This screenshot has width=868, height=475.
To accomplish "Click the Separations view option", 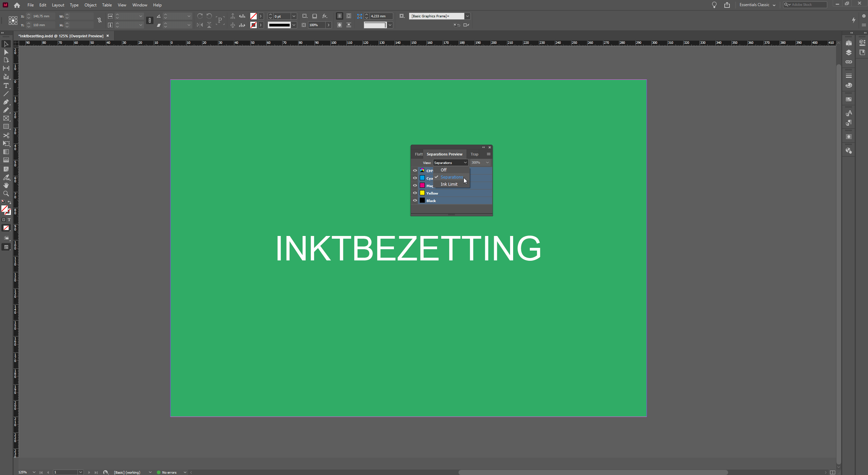I will click(452, 177).
